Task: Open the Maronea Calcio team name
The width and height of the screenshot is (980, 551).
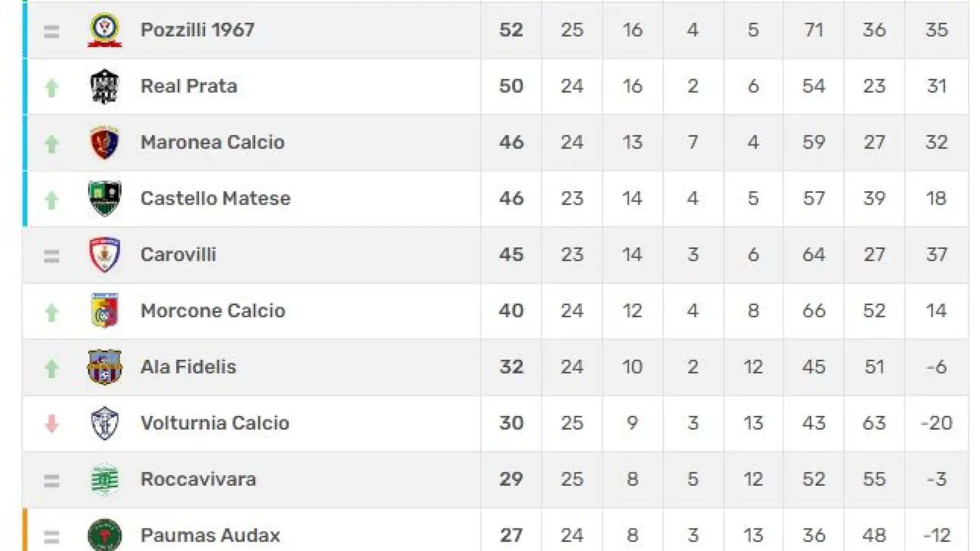Action: pyautogui.click(x=212, y=142)
